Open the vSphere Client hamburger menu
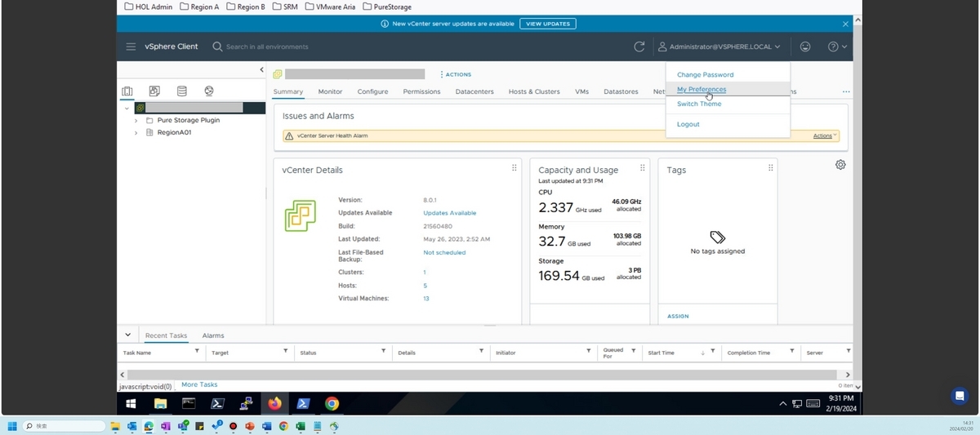 131,47
